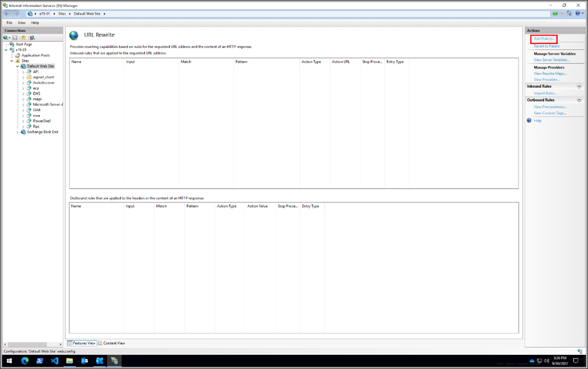Click the Home icon in address bar
588x369 pixels.
pyautogui.click(x=569, y=14)
